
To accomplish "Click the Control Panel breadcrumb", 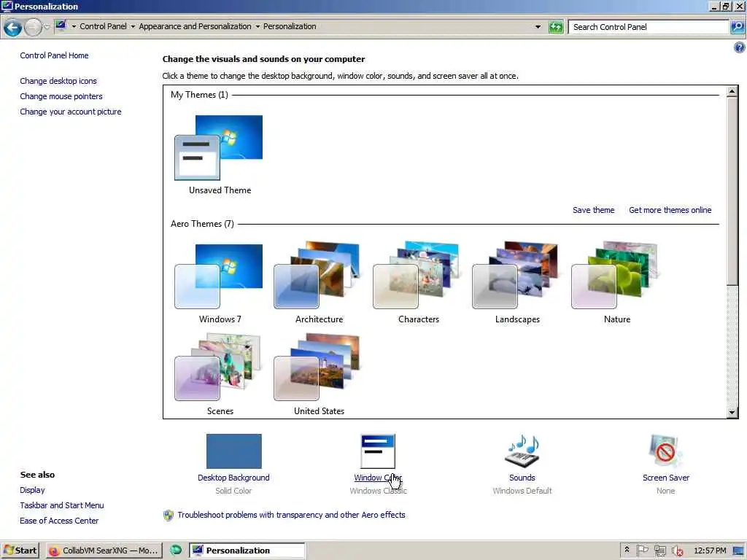I will (x=103, y=26).
